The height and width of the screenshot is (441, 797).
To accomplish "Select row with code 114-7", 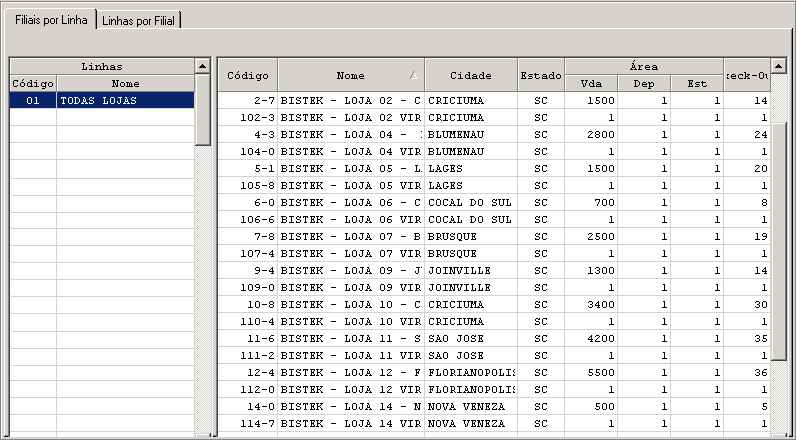I will [x=494, y=424].
